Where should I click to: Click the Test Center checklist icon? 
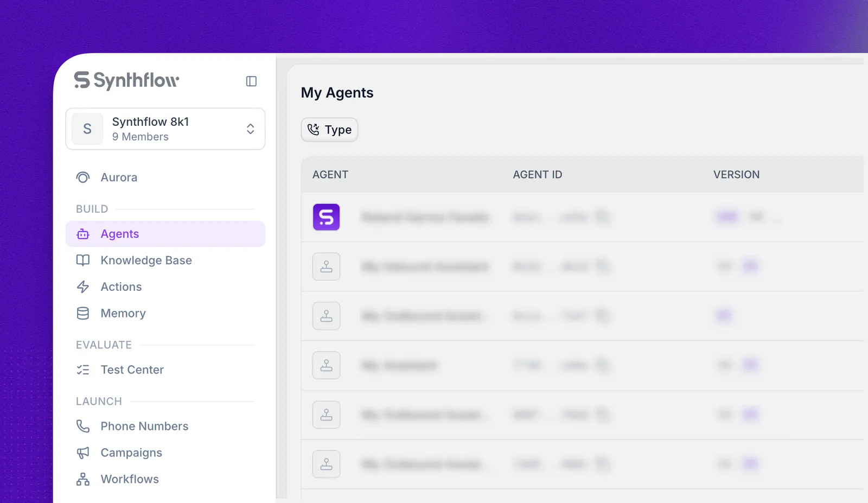click(83, 370)
